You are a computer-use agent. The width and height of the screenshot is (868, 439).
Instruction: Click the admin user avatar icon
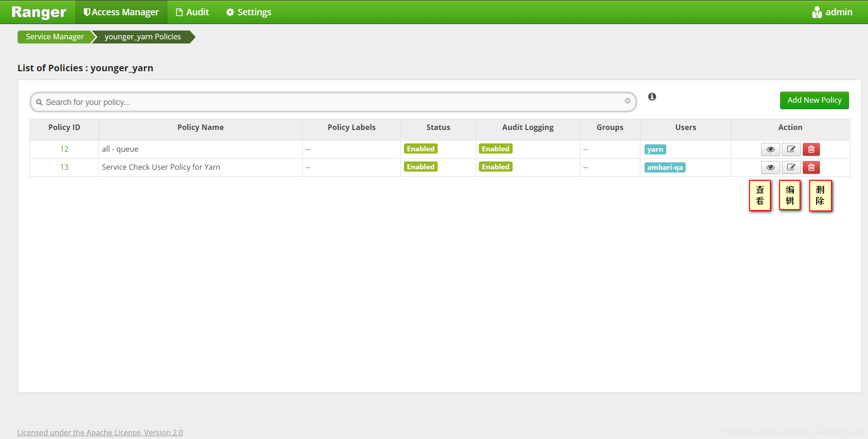(816, 12)
